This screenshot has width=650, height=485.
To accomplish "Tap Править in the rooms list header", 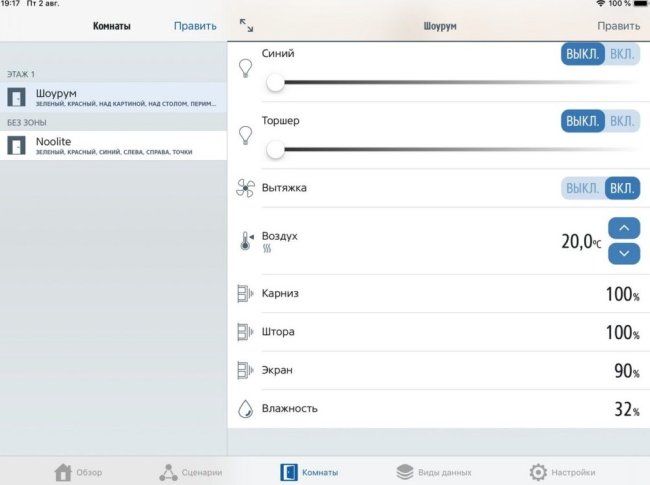I will (194, 26).
